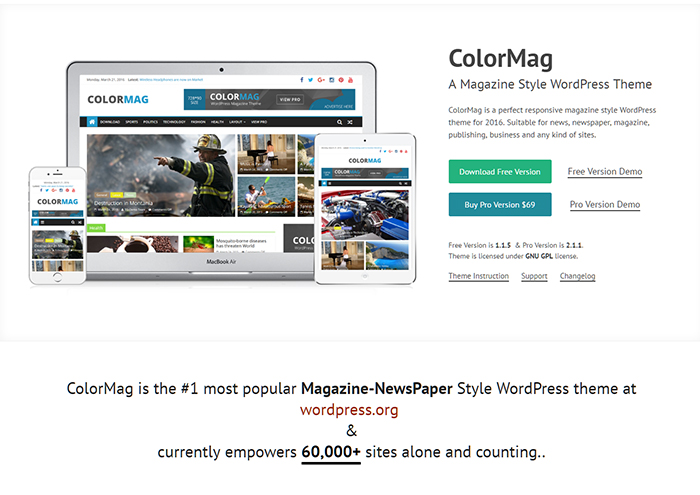Select HEALTH in the laptop mockup menu
Image resolution: width=700 pixels, height=495 pixels.
[217, 122]
